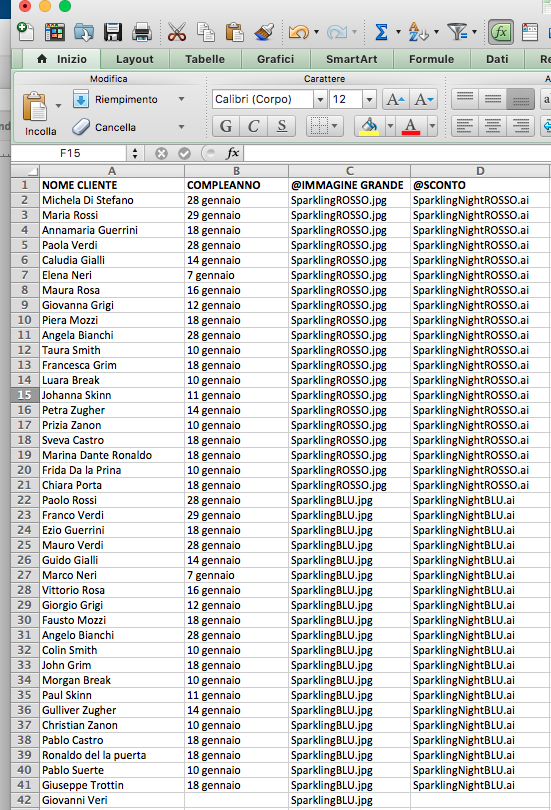Click the F15 name box field

(70, 153)
